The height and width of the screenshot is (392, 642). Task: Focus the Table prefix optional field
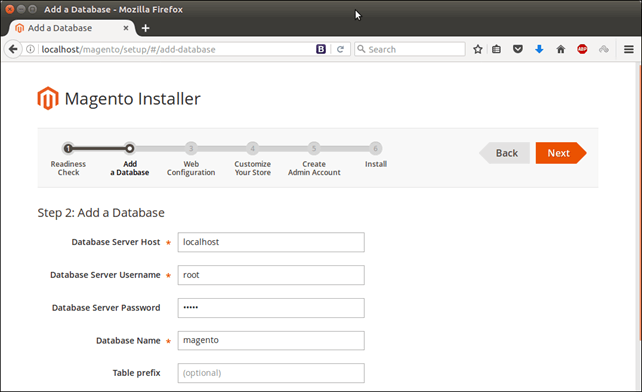(271, 373)
